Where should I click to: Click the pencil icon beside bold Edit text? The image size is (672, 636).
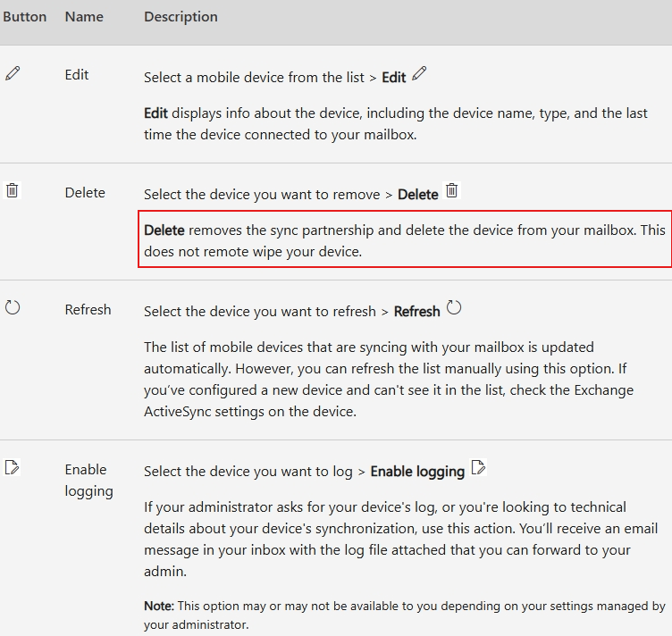pyautogui.click(x=419, y=73)
